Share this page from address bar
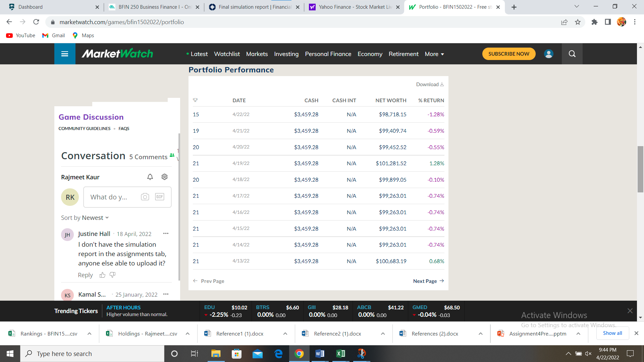The width and height of the screenshot is (644, 362). pos(564,22)
